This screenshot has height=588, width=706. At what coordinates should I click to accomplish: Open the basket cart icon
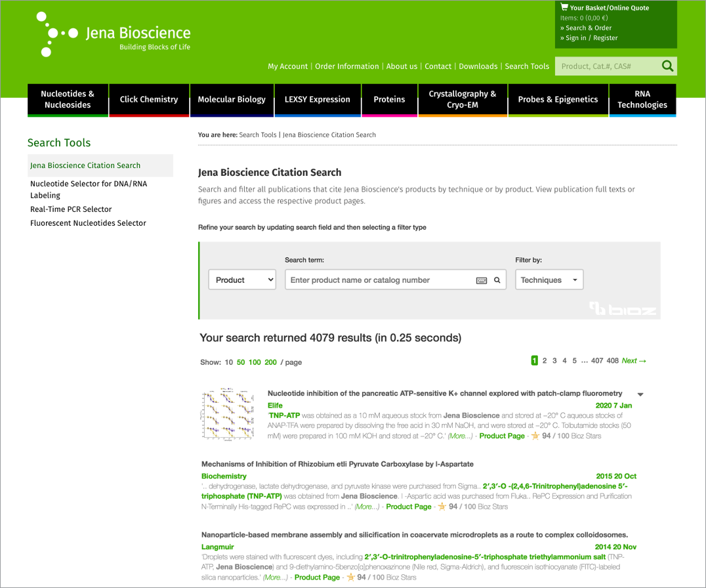tap(564, 7)
